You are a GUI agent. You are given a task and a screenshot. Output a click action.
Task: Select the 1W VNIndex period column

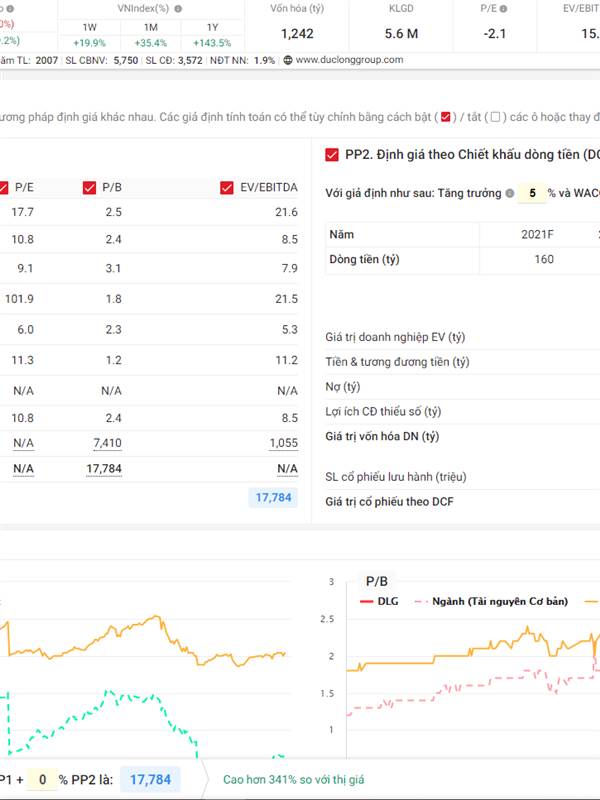click(x=90, y=34)
